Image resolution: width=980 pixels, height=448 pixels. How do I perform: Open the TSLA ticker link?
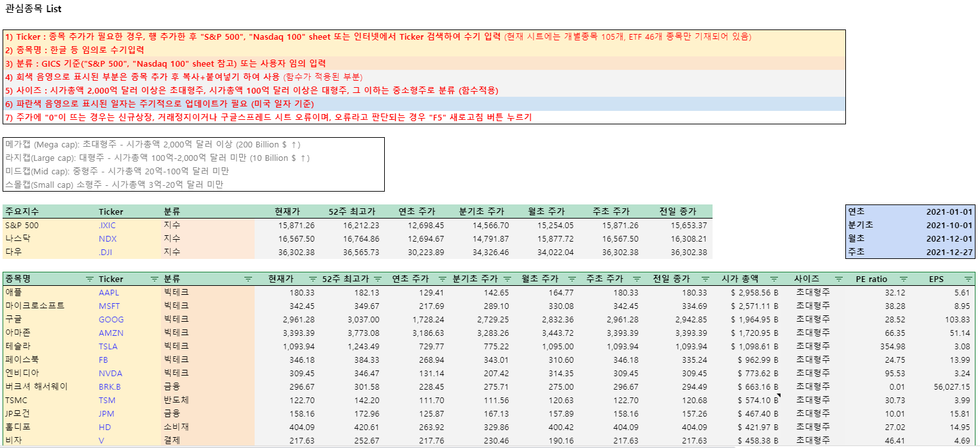coord(108,346)
